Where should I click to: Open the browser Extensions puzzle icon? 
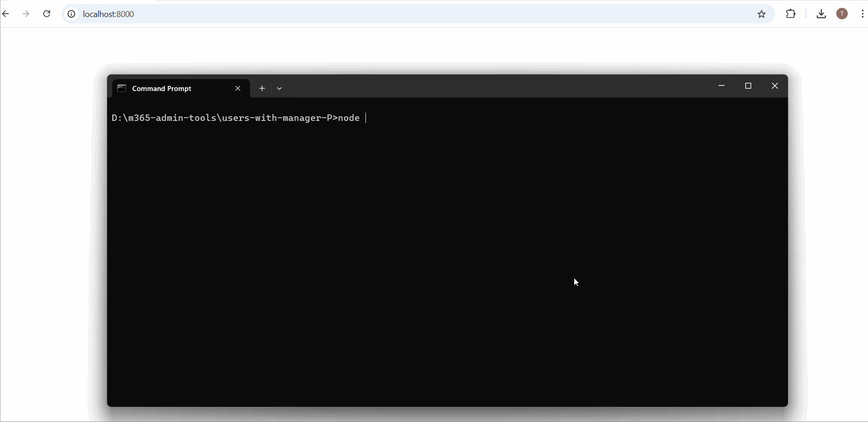[x=791, y=14]
